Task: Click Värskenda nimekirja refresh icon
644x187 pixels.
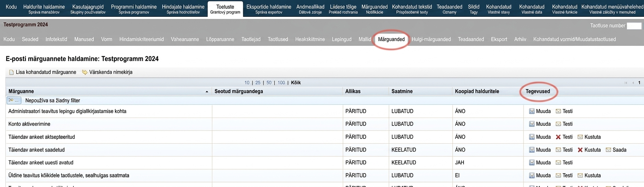Action: click(85, 72)
